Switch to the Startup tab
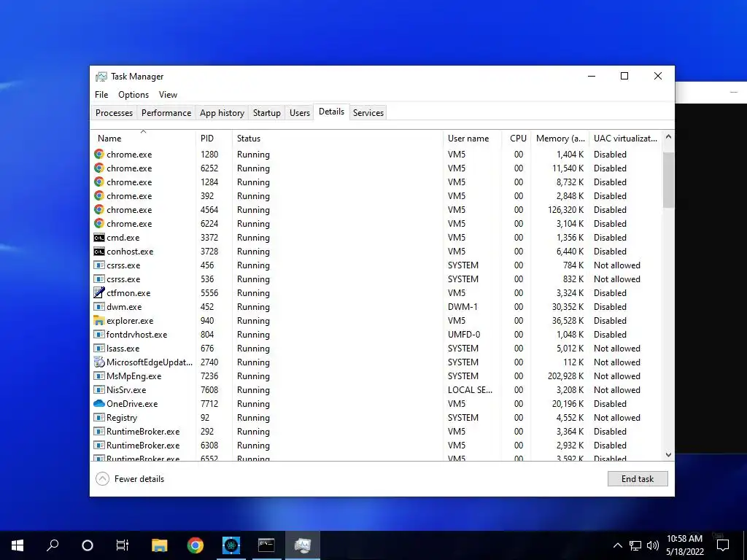 [267, 113]
